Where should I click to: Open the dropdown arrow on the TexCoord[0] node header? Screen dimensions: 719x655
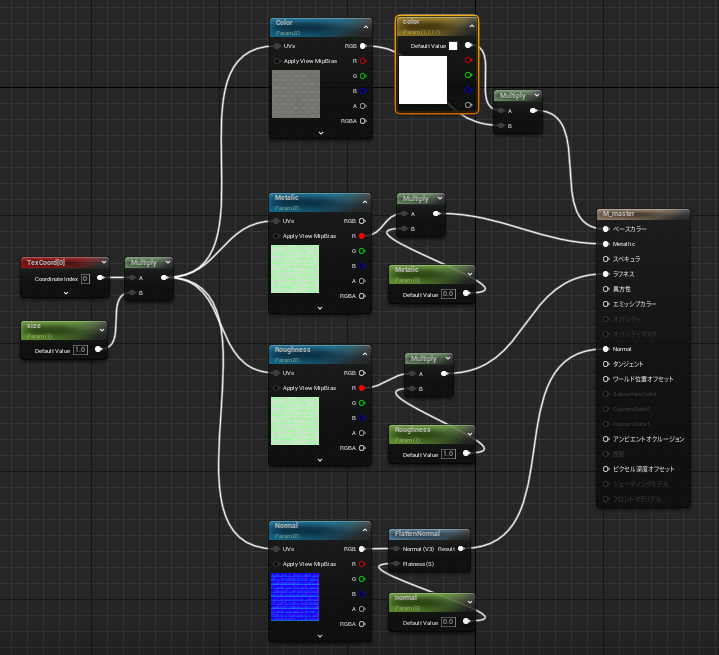pos(103,263)
